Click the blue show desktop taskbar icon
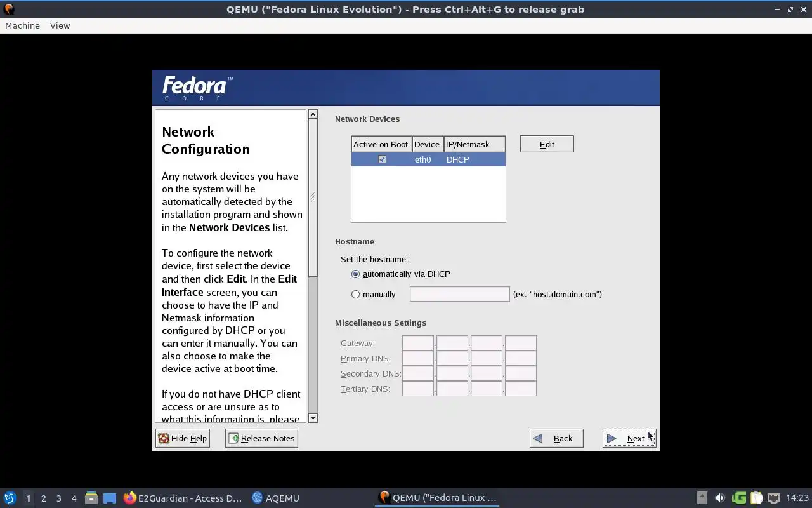 point(110,498)
